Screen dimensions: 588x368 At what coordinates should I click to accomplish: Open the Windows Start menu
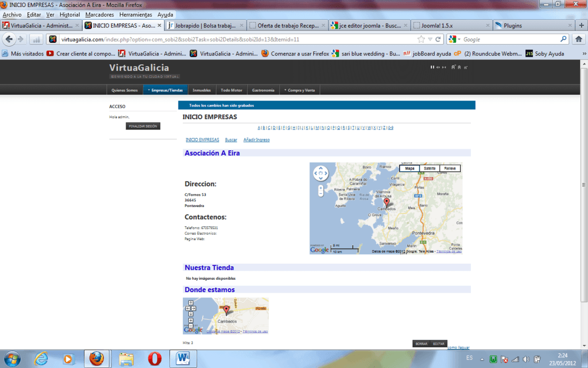click(12, 359)
